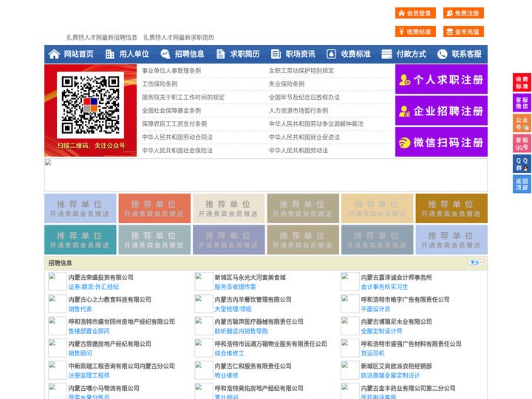
Task: Open job 注册监理工程师
Action: (x=89, y=375)
